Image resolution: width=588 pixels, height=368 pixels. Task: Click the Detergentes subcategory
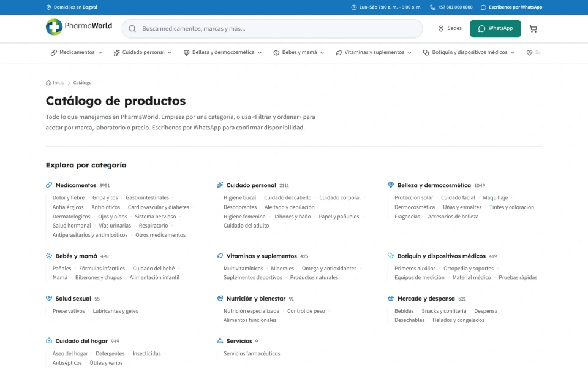[x=110, y=353]
